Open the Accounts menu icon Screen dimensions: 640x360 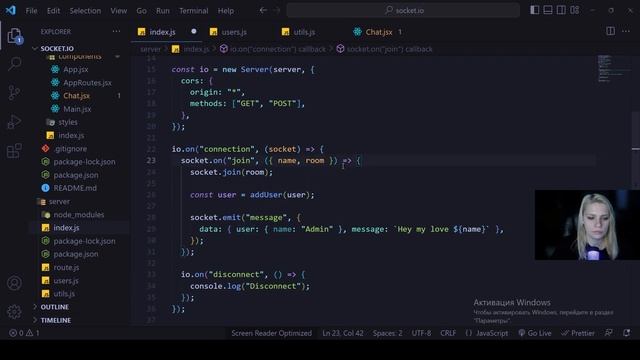[x=14, y=283]
